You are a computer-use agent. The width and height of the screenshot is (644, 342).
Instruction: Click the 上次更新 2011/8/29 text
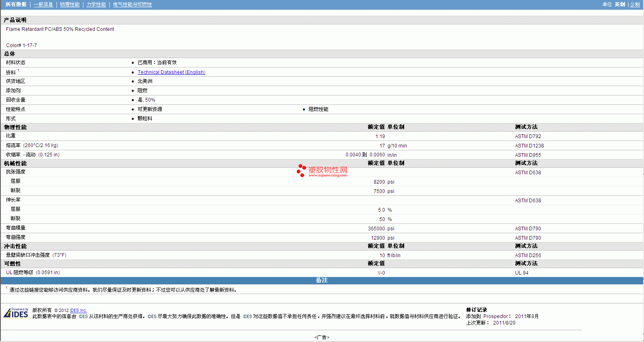point(491,323)
